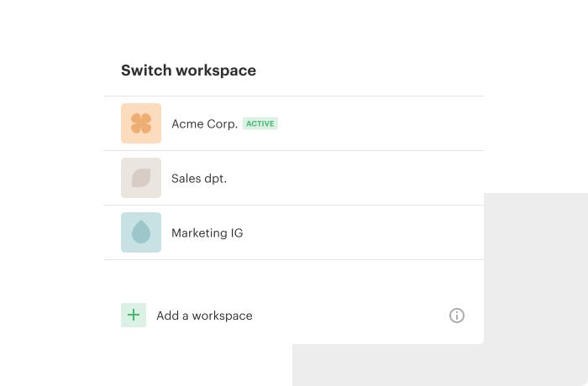Switch to the Marketing IG workspace name
The height and width of the screenshot is (386, 588).
coord(207,233)
